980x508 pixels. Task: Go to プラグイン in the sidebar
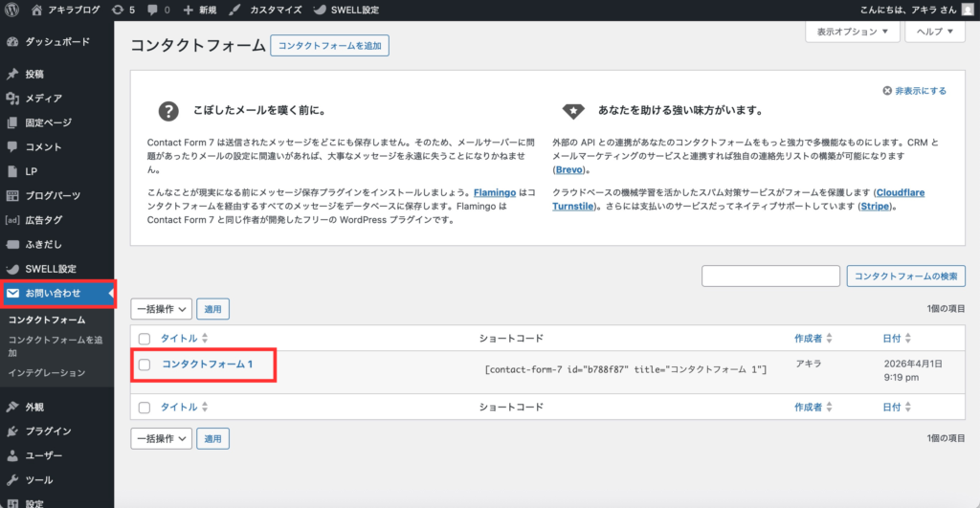[48, 431]
